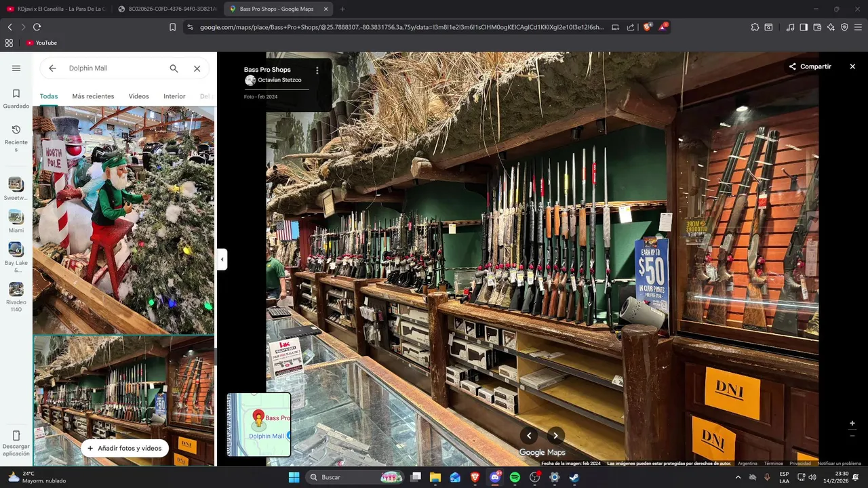Click the Privacidad link
Screen dimensions: 868x488
(x=800, y=464)
